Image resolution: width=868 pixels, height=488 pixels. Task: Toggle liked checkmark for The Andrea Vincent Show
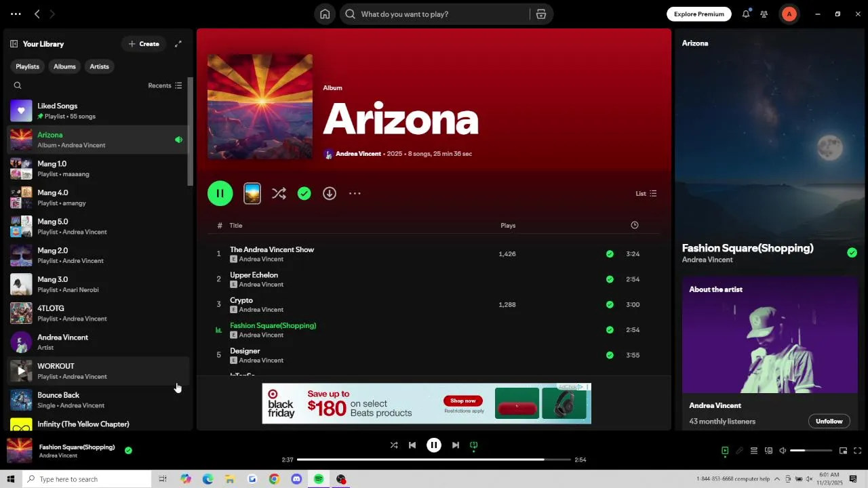click(x=610, y=254)
